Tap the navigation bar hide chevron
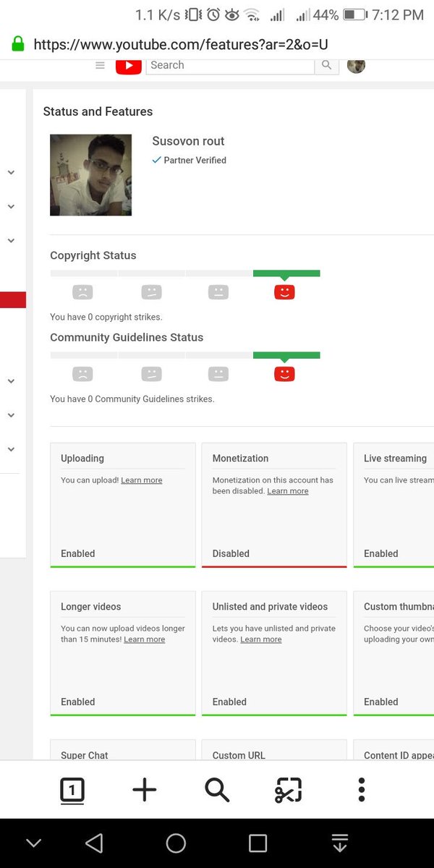The image size is (434, 868). (x=33, y=843)
